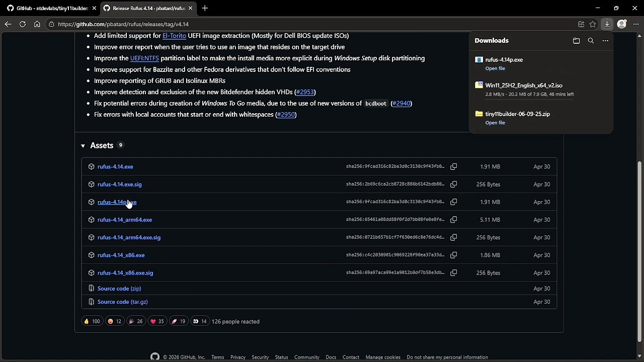Download rufus-4.14p.exe from the Assets list

[117, 202]
